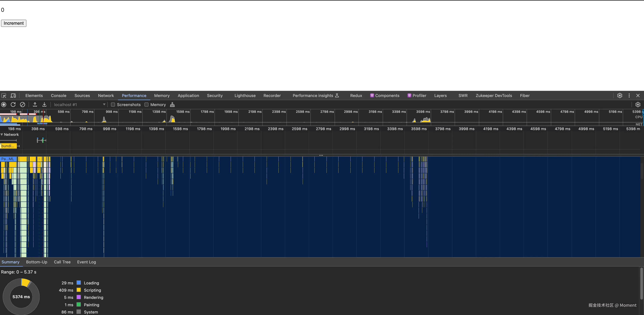Enable the Screenshots checkbox
The width and height of the screenshot is (644, 315).
(x=113, y=105)
